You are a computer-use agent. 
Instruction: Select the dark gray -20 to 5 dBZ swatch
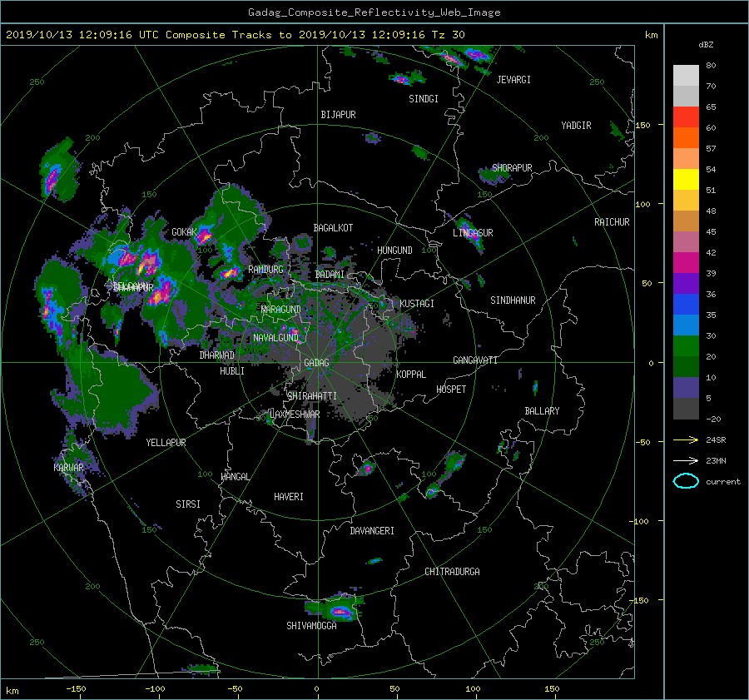(686, 408)
